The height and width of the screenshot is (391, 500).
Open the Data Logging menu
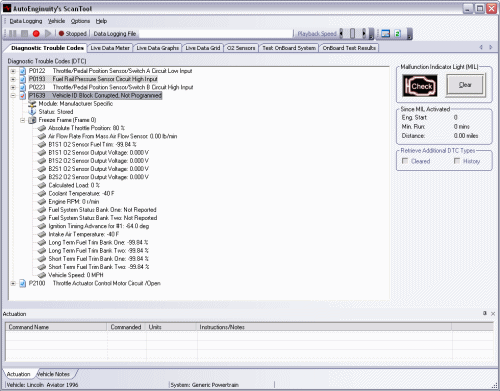tap(26, 21)
